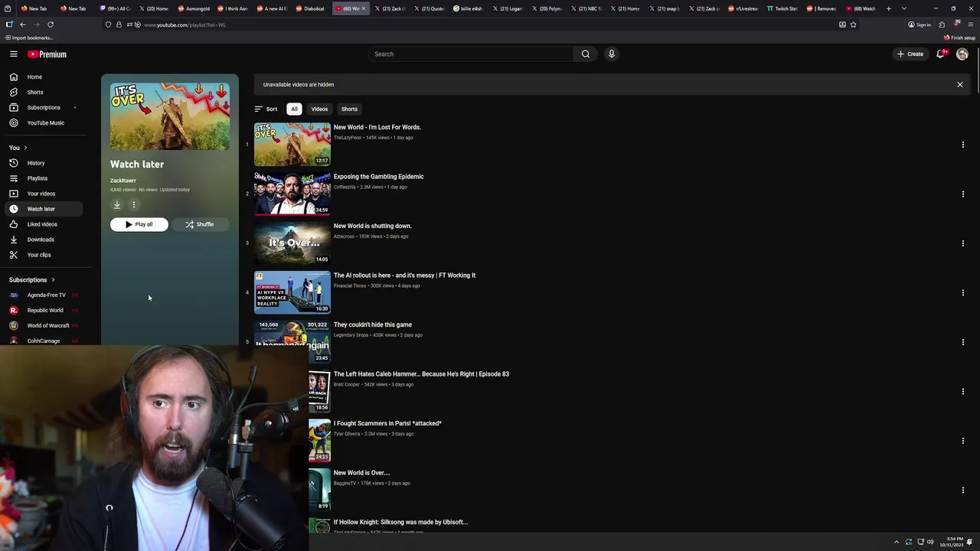
Task: Open options for Exposing the Gambling Epidemic
Action: 963,194
